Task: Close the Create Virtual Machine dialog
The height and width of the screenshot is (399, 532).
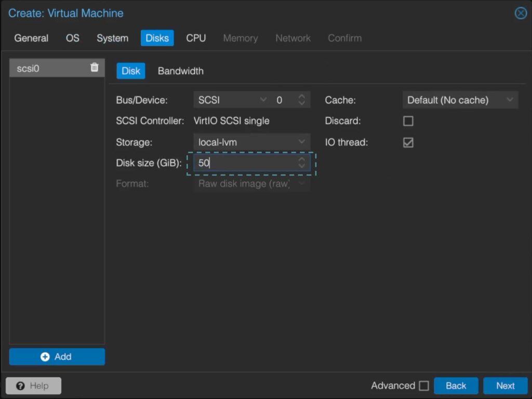Action: 520,14
